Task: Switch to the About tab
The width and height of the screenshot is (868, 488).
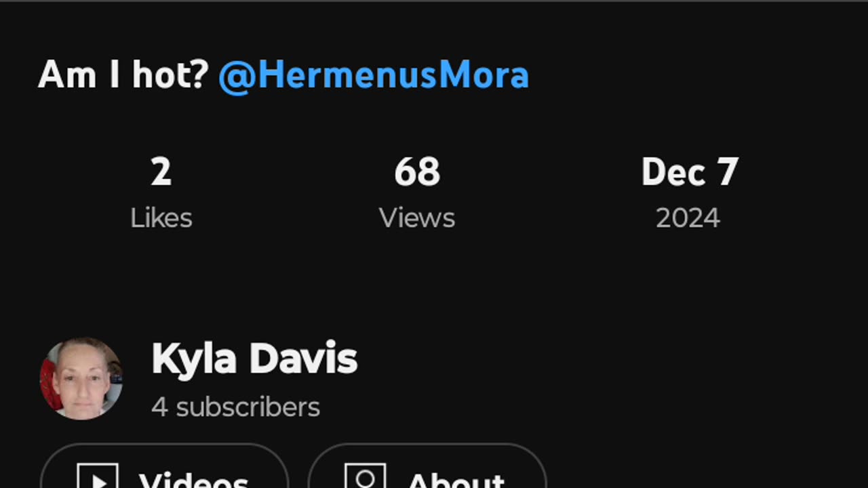Action: pyautogui.click(x=427, y=466)
